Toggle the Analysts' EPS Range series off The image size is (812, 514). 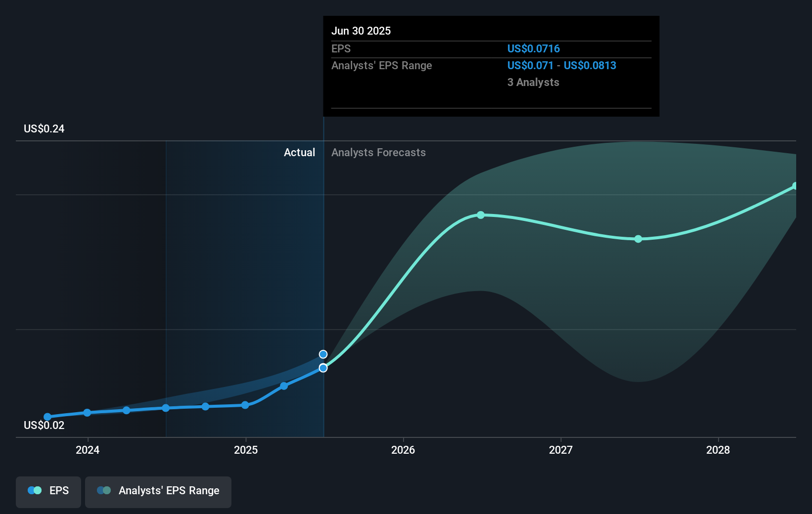pyautogui.click(x=158, y=492)
